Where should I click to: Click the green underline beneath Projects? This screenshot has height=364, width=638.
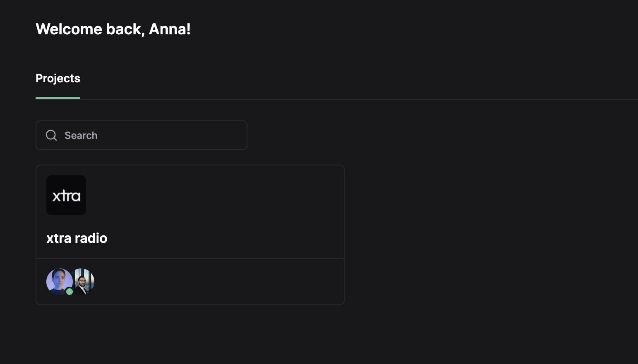coord(58,98)
